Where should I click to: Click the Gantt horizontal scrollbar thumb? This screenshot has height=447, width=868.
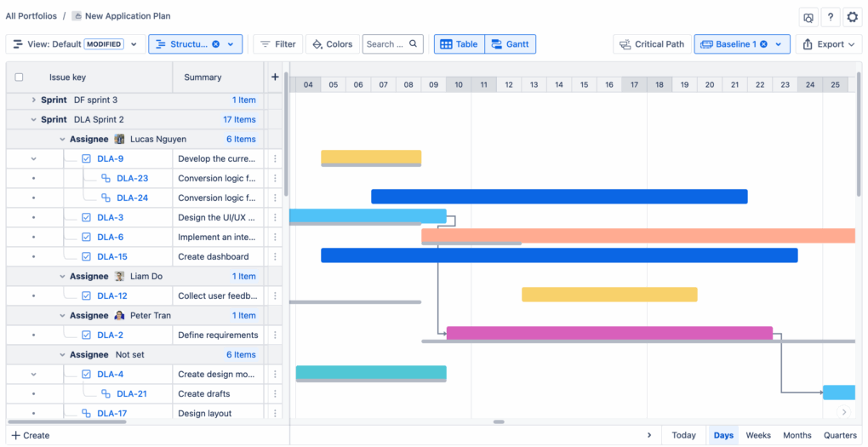click(x=499, y=422)
